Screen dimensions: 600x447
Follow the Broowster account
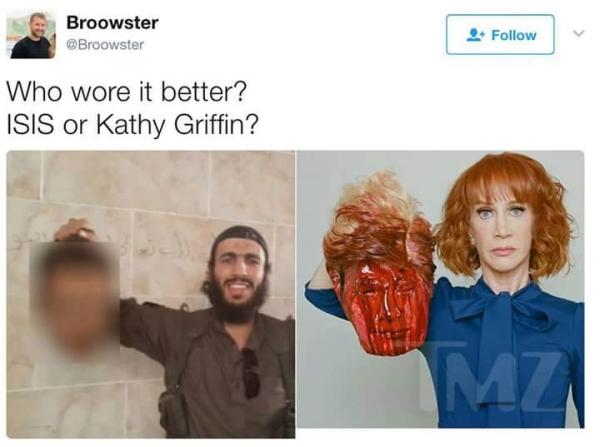click(500, 34)
